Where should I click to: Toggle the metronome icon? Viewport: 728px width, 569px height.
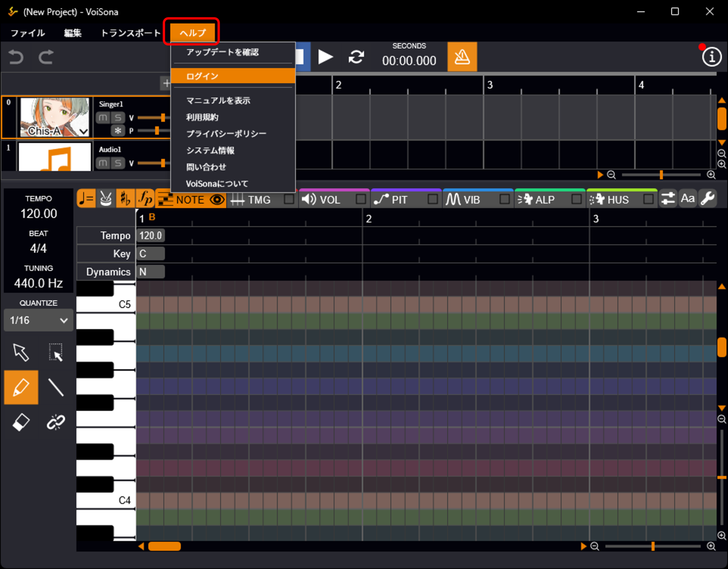(x=462, y=57)
